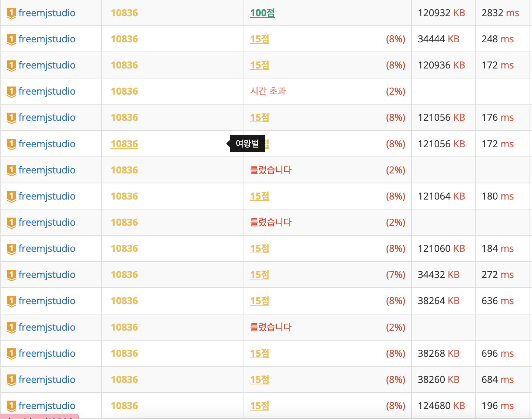Viewport: 532px width, 419px height.
Task: Open the 15점 result in the 34444 KB row
Action: click(x=260, y=39)
